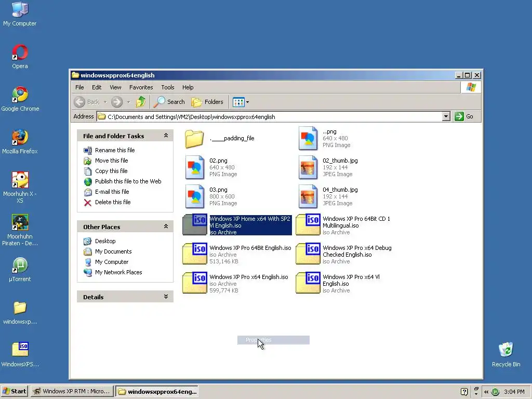
Task: Open the File menu
Action: 79,87
